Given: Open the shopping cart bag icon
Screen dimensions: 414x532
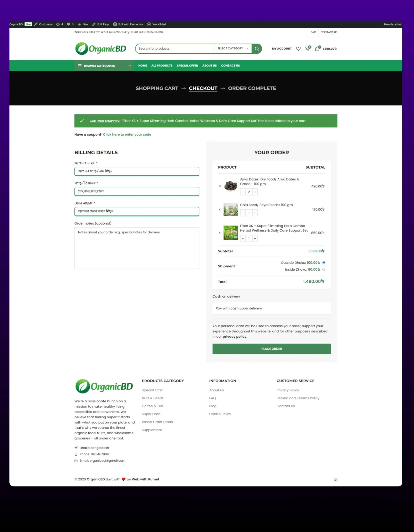Looking at the screenshot, I should (x=317, y=49).
